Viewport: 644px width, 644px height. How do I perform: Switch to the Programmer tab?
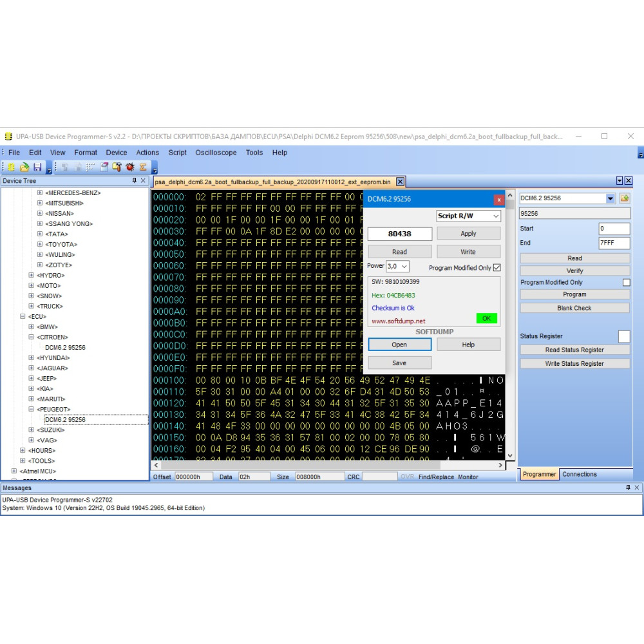tap(539, 474)
